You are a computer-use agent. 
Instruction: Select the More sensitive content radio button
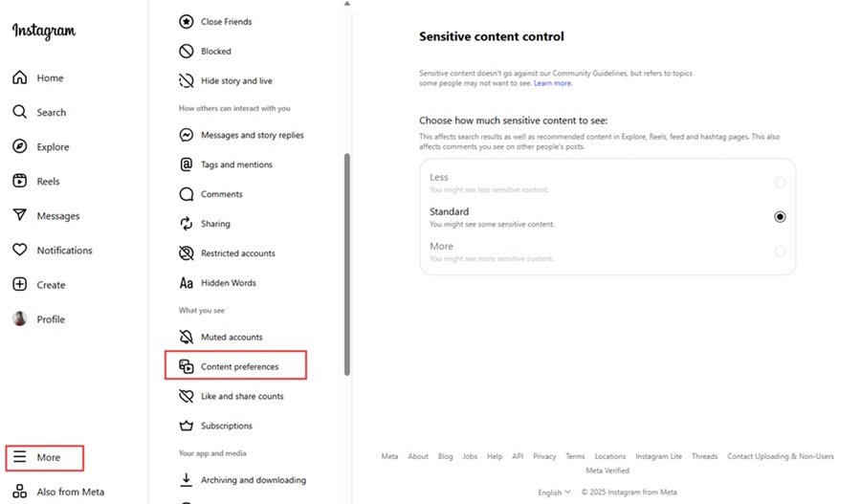pos(780,252)
